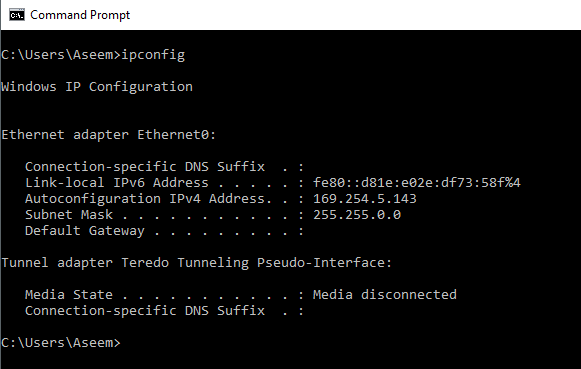Image resolution: width=581 pixels, height=369 pixels.
Task: Click the 169.254.5.143 IPv4 address
Action: tap(365, 199)
